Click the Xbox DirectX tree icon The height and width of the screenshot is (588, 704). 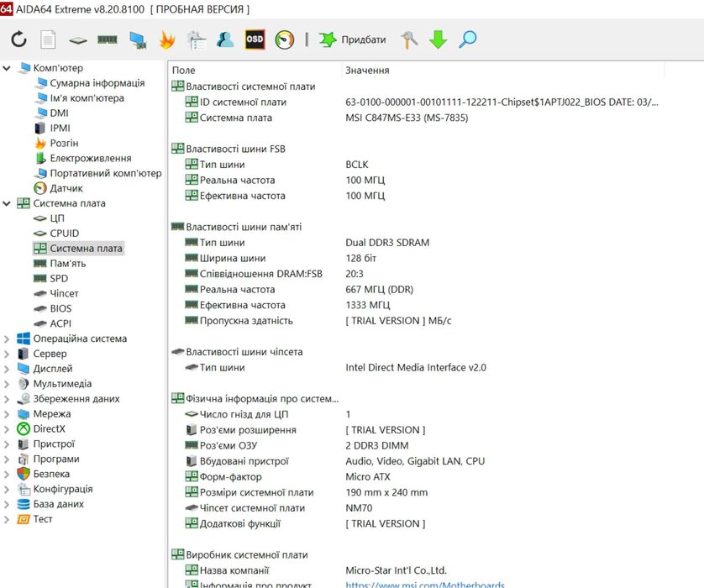[24, 429]
